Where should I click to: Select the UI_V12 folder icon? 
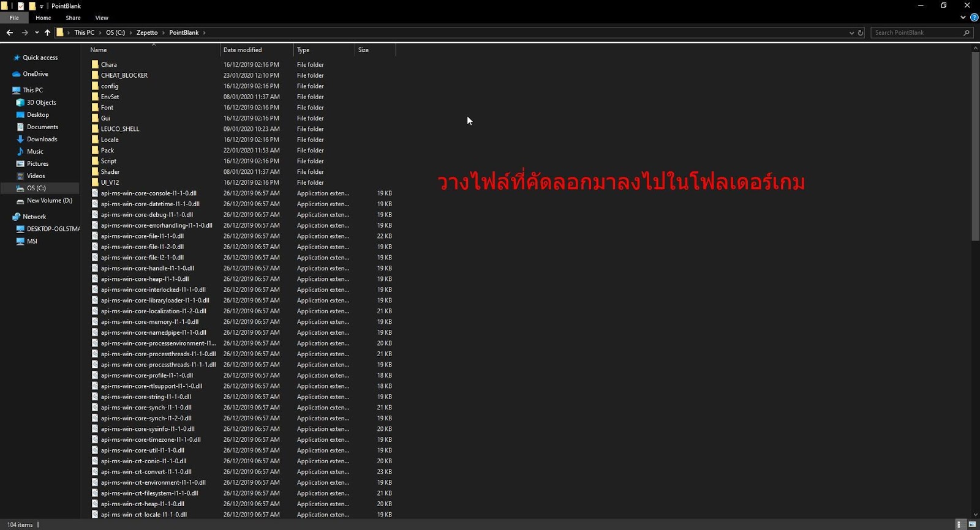click(x=95, y=182)
